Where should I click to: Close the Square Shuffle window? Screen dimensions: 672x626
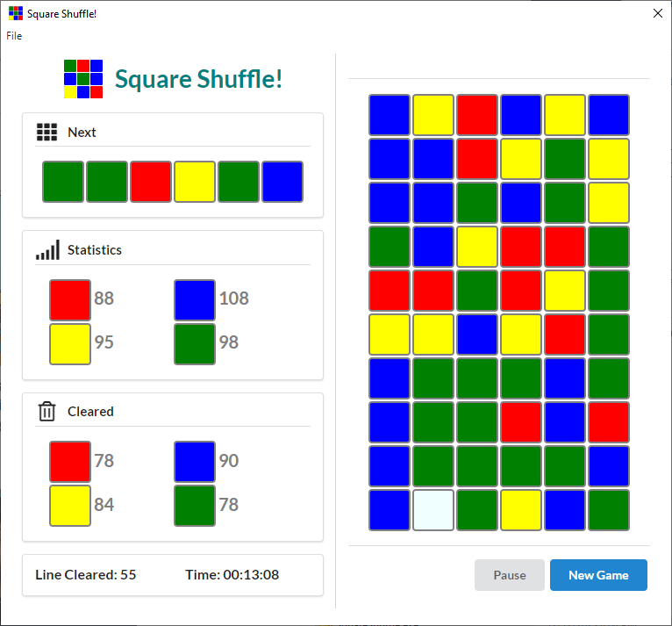pyautogui.click(x=657, y=13)
